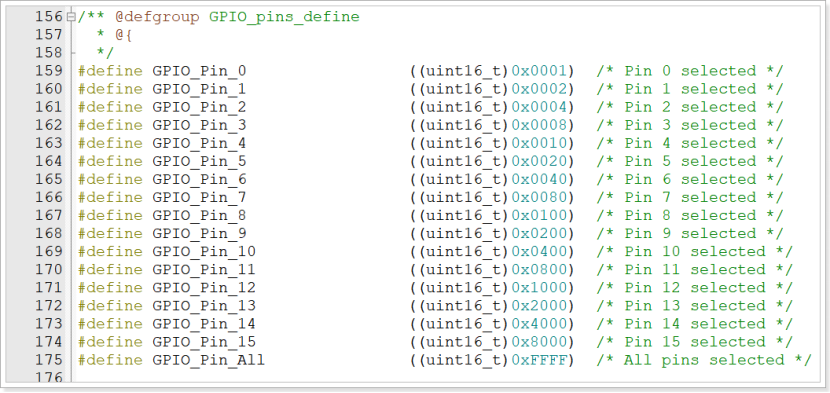Click the hex value 0x4000
830x393 pixels.
(x=539, y=324)
